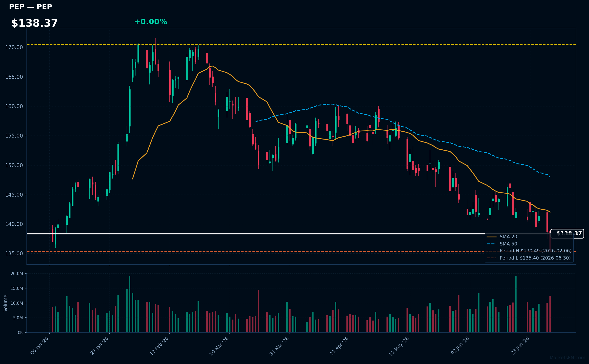Click the Volume axis label
Viewport: 589px width, 364px height.
tap(6, 303)
